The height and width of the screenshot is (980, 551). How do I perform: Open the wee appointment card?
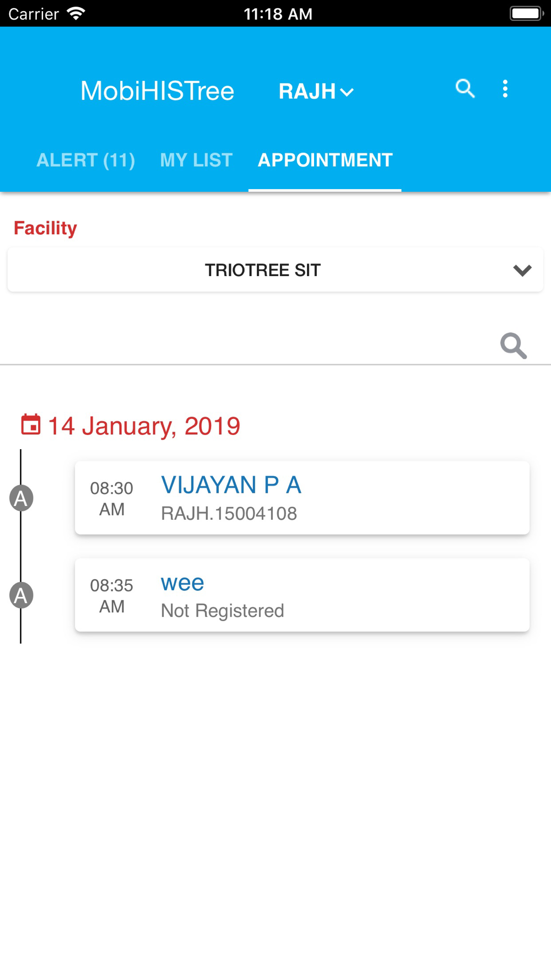(x=302, y=595)
